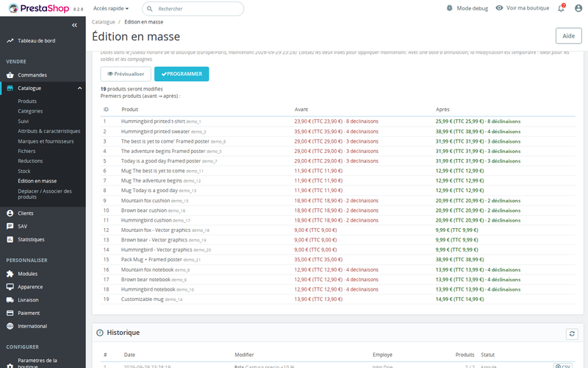Click Mountain fox cushion row
Viewport: 588px width, 368px height.
pos(337,200)
